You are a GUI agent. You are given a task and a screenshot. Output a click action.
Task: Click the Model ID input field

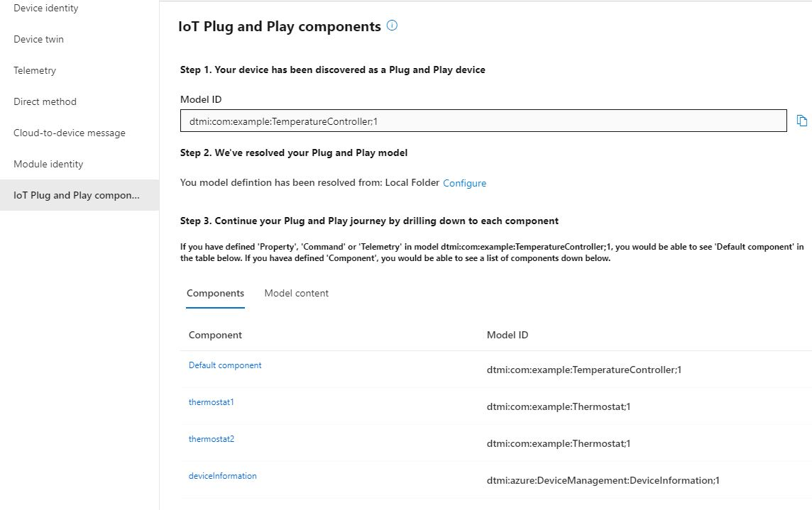pyautogui.click(x=483, y=120)
